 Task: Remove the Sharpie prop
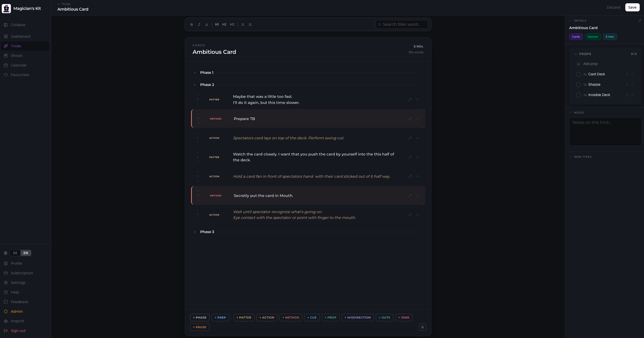(632, 85)
